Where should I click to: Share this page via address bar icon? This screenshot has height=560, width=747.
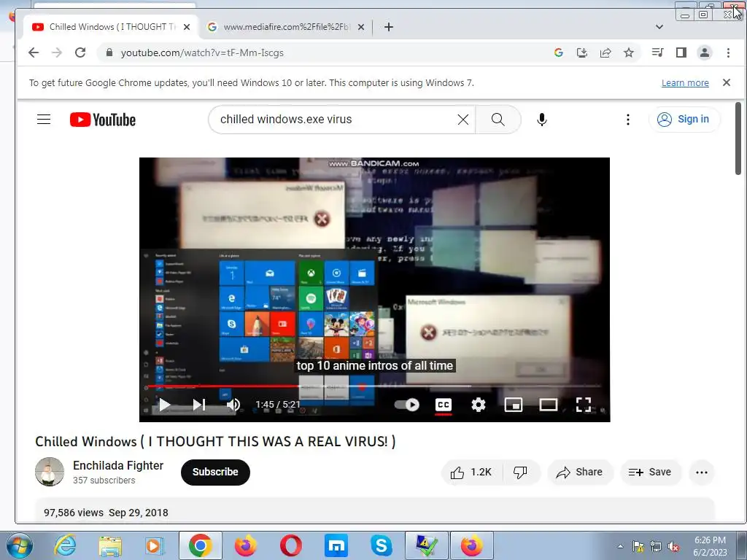point(605,52)
